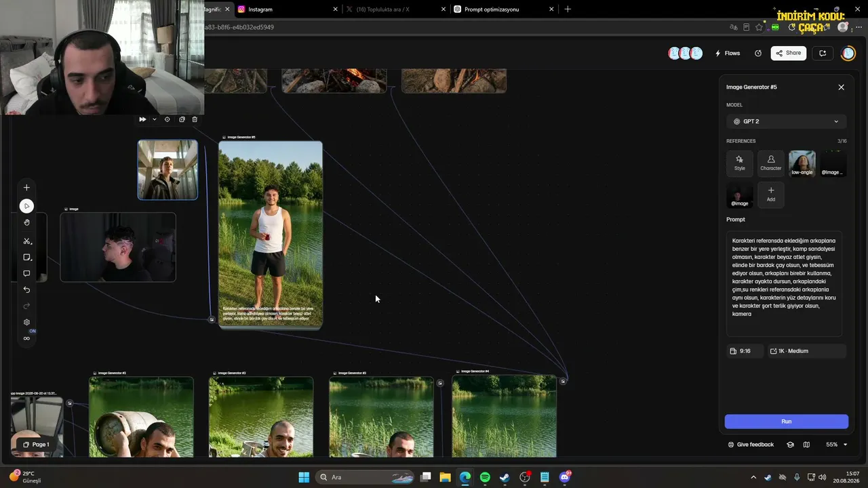Select the low-angle reference thumbnail

point(802,163)
